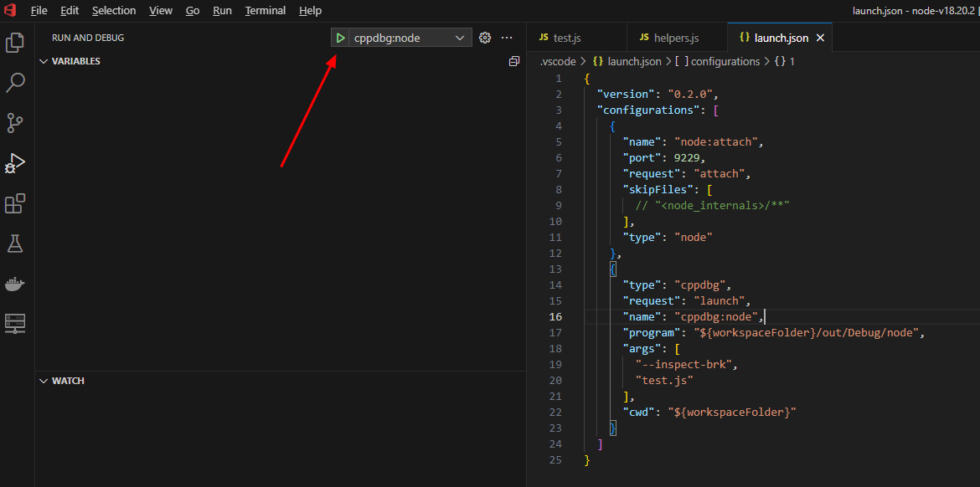The height and width of the screenshot is (487, 980).
Task: Switch to the helpers.js tab
Action: pos(676,38)
